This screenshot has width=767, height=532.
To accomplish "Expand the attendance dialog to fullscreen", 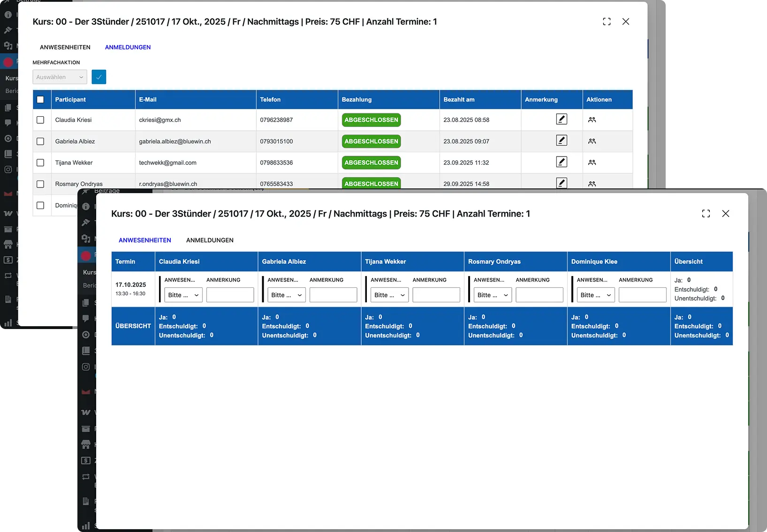I will 706,214.
